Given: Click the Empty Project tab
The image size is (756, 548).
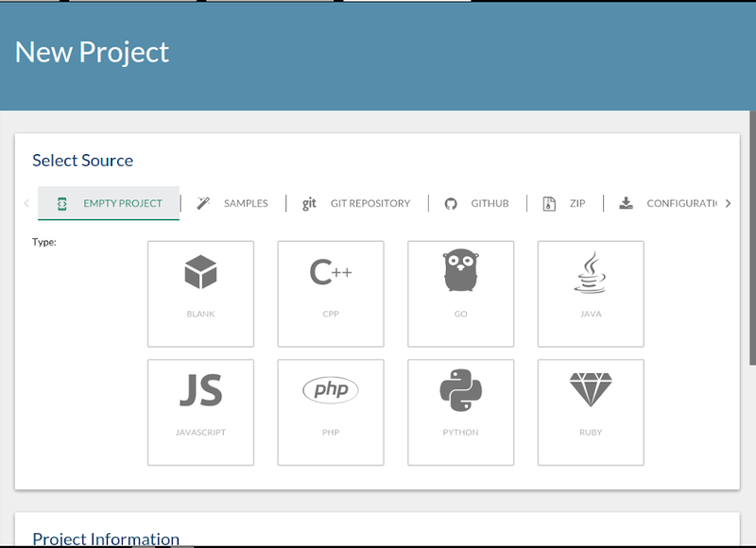Looking at the screenshot, I should [122, 203].
